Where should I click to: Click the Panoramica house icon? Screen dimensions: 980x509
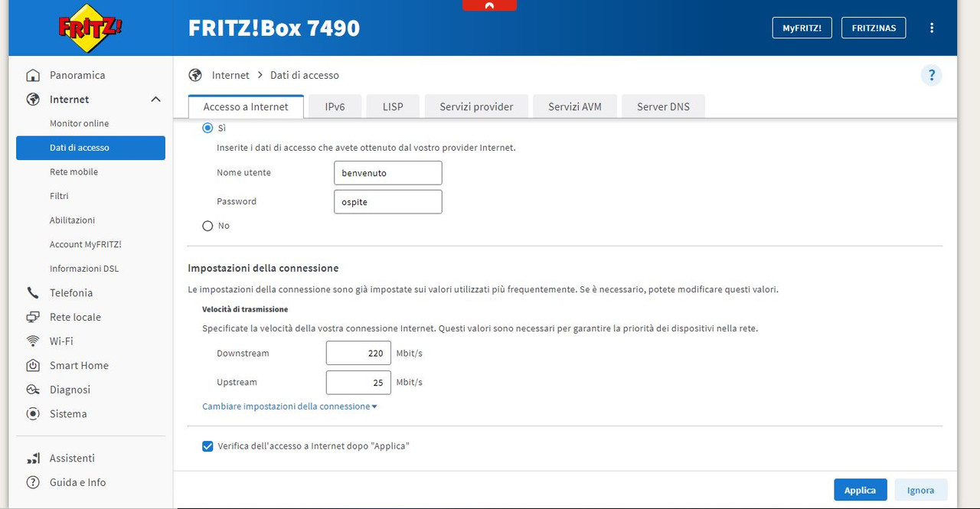33,75
